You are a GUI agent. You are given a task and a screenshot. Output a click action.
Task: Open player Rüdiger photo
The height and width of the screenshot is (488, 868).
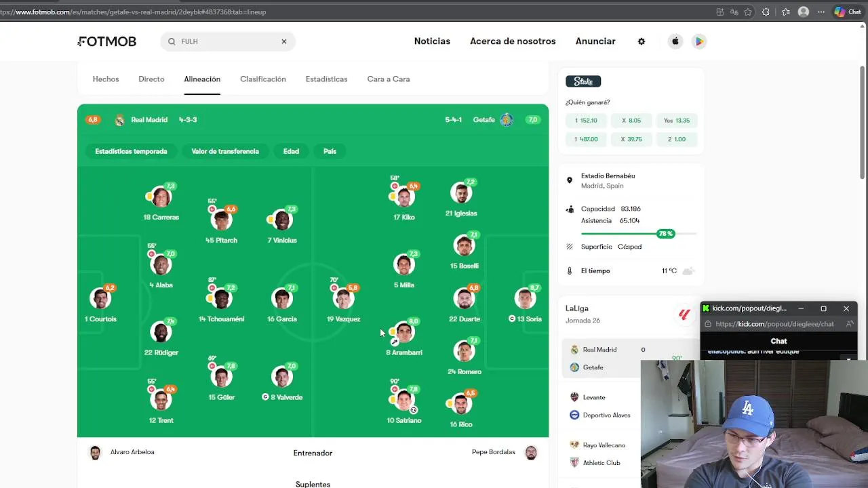[x=161, y=332]
